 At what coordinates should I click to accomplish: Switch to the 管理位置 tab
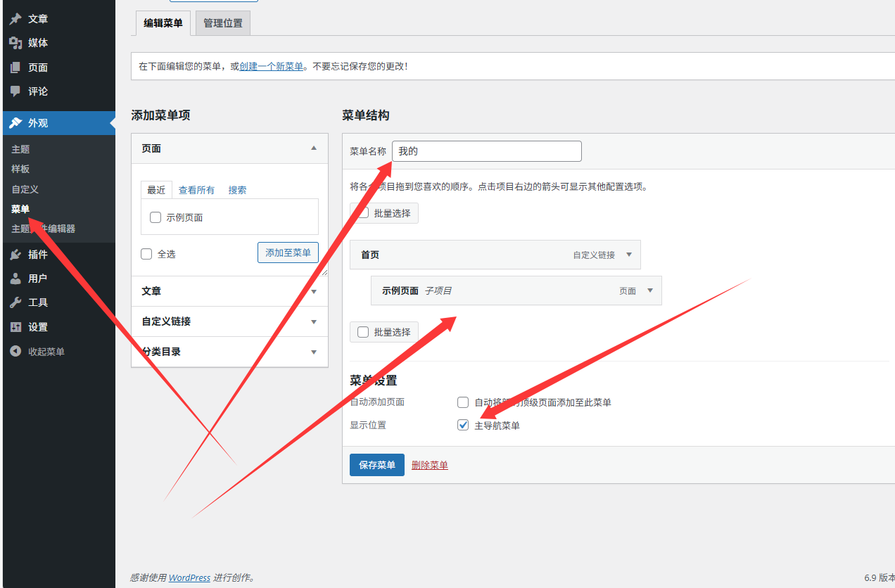coord(222,23)
